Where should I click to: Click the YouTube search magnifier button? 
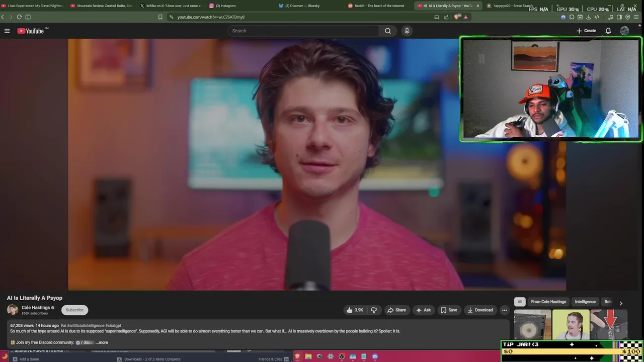(388, 31)
